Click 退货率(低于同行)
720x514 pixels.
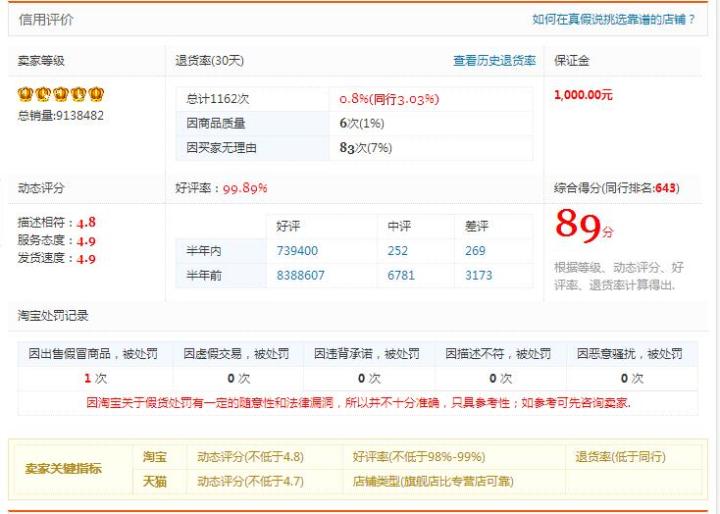(x=620, y=457)
